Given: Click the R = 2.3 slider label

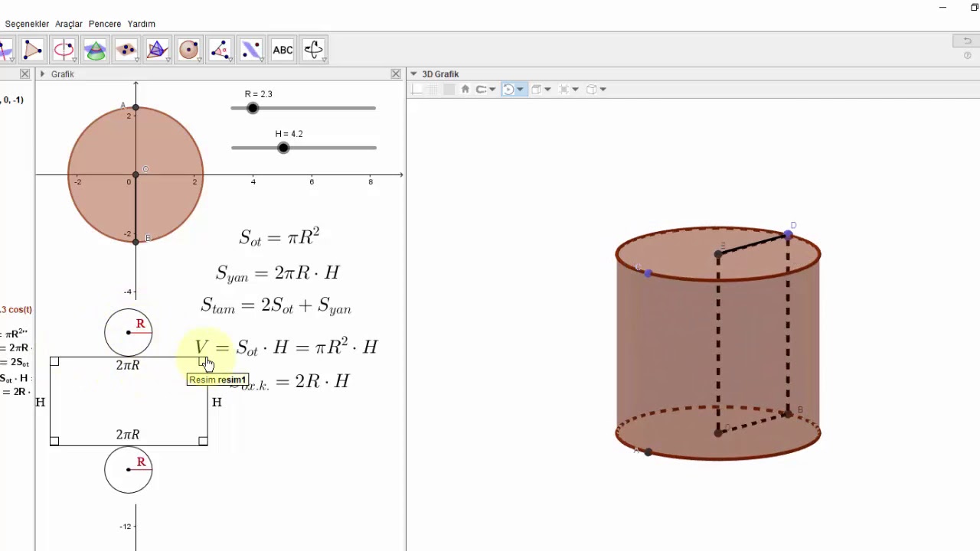Looking at the screenshot, I should coord(259,94).
